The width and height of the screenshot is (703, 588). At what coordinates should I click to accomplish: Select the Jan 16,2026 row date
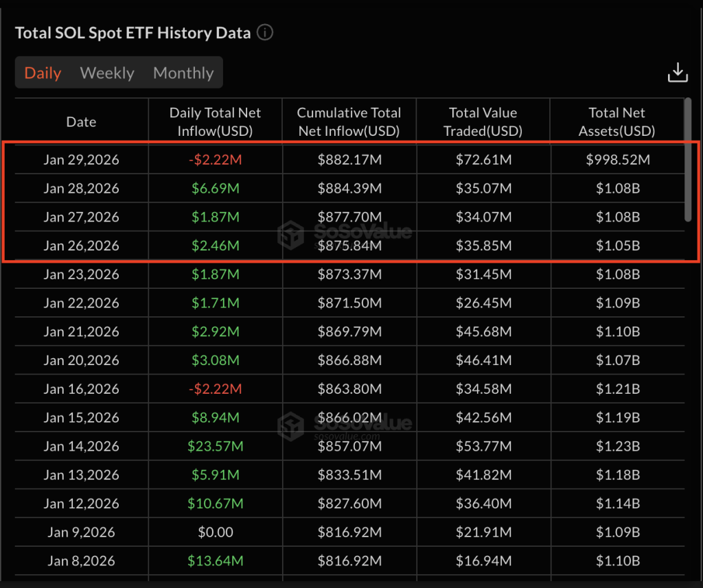tap(81, 389)
